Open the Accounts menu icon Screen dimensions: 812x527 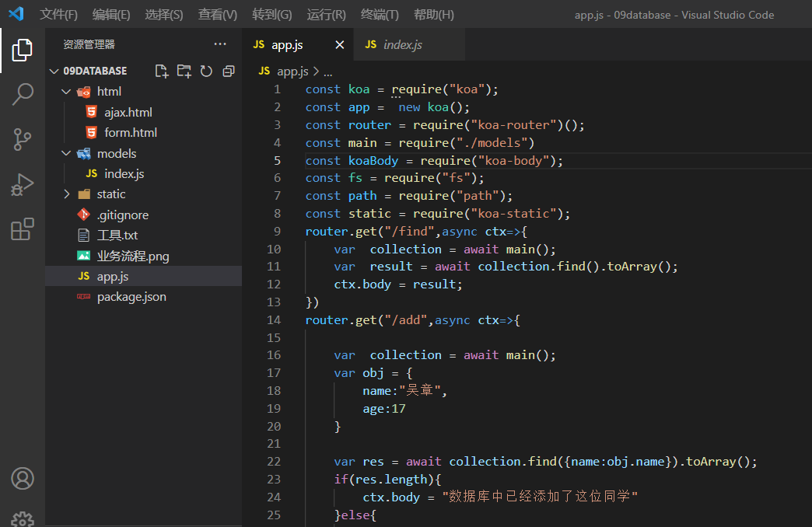[23, 478]
